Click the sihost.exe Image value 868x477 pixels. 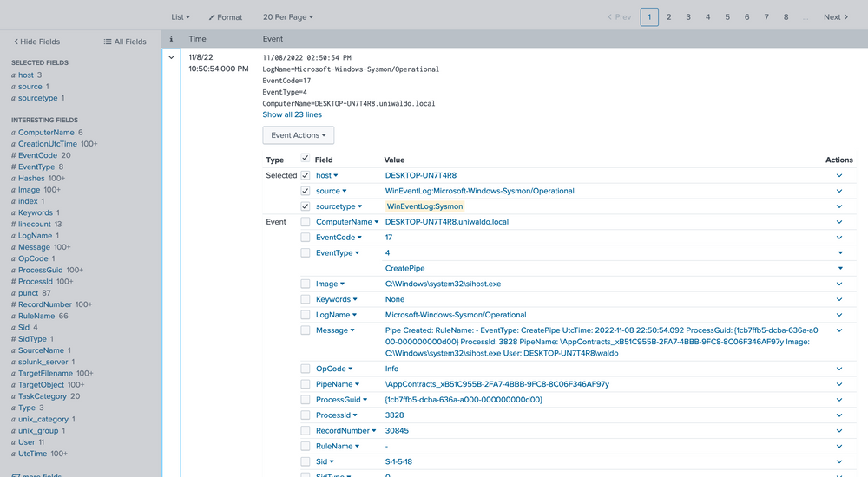click(443, 284)
